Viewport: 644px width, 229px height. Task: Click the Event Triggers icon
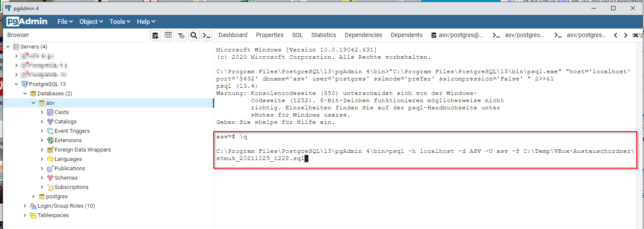pyautogui.click(x=50, y=131)
